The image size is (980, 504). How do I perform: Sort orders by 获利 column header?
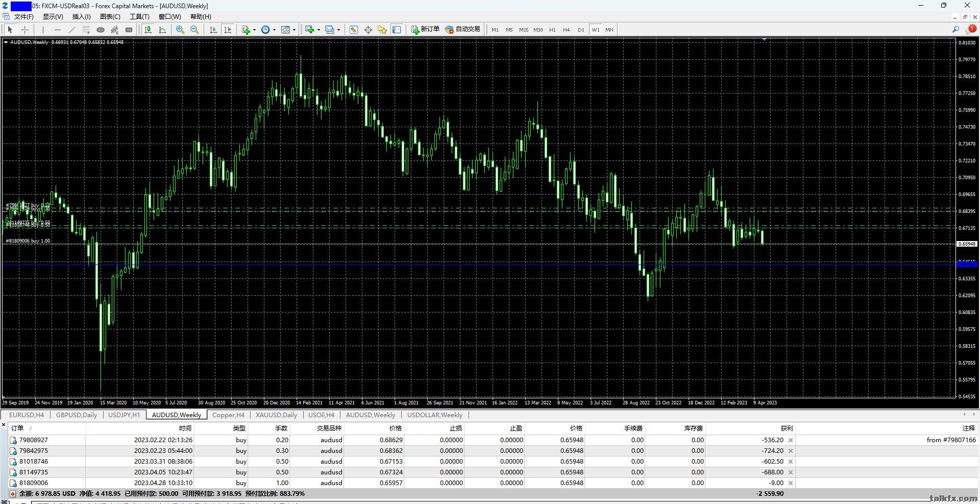750,428
